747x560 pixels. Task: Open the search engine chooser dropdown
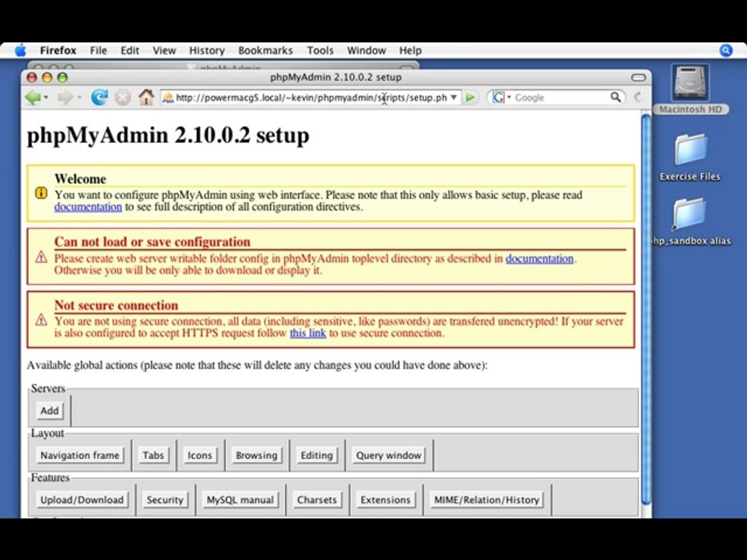tap(509, 98)
